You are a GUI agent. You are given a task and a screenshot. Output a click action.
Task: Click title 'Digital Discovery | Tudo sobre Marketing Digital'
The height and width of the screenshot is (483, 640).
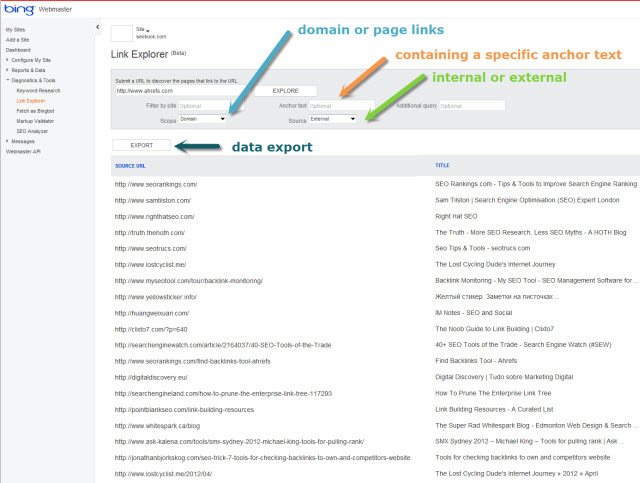point(504,377)
